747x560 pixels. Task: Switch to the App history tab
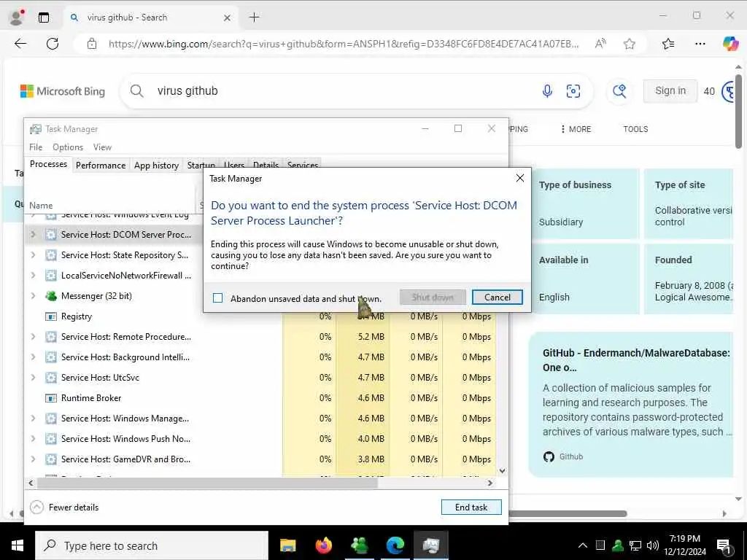(x=156, y=166)
